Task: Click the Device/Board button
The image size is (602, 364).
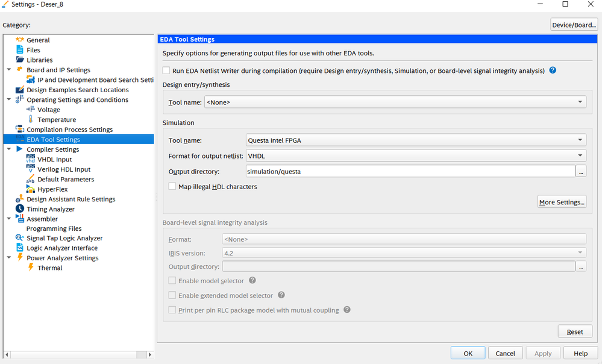Action: tap(574, 25)
